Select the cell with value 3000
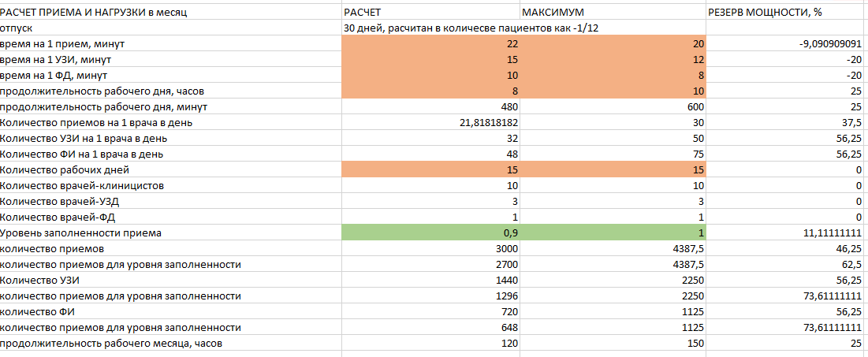 pos(431,249)
